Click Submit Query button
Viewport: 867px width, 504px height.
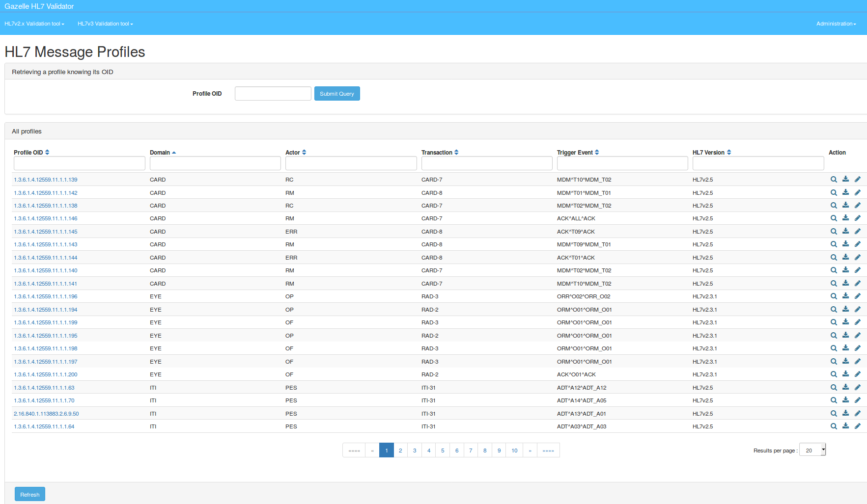(x=337, y=94)
